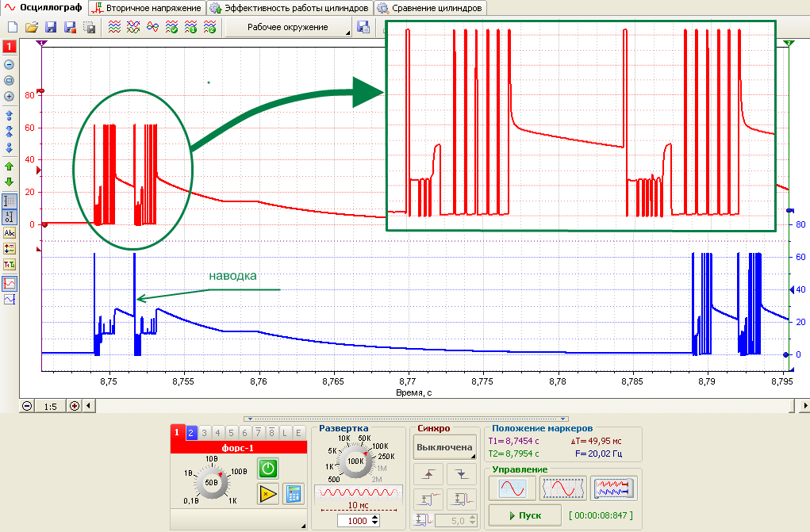Click the Abc text label tool icon
810x532 pixels.
(x=10, y=233)
